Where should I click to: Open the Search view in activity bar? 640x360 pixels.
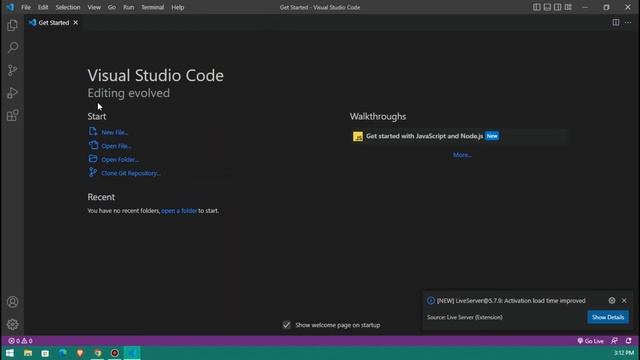13,48
